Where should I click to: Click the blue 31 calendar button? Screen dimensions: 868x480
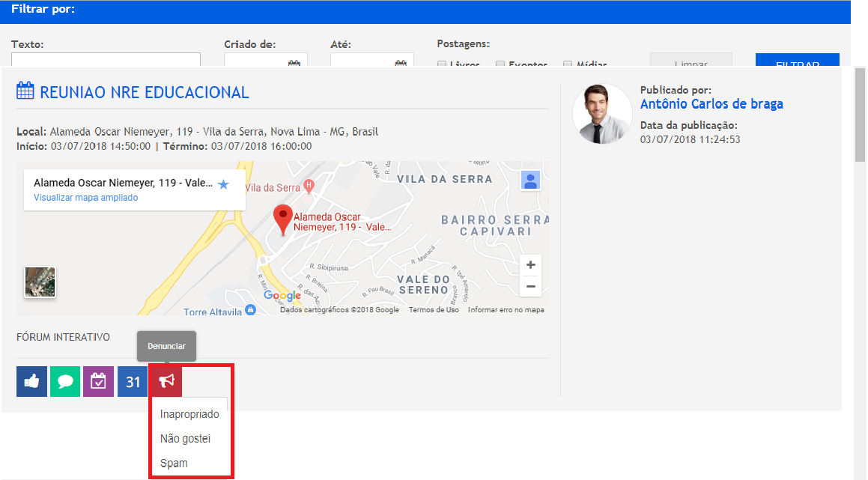pos(133,382)
